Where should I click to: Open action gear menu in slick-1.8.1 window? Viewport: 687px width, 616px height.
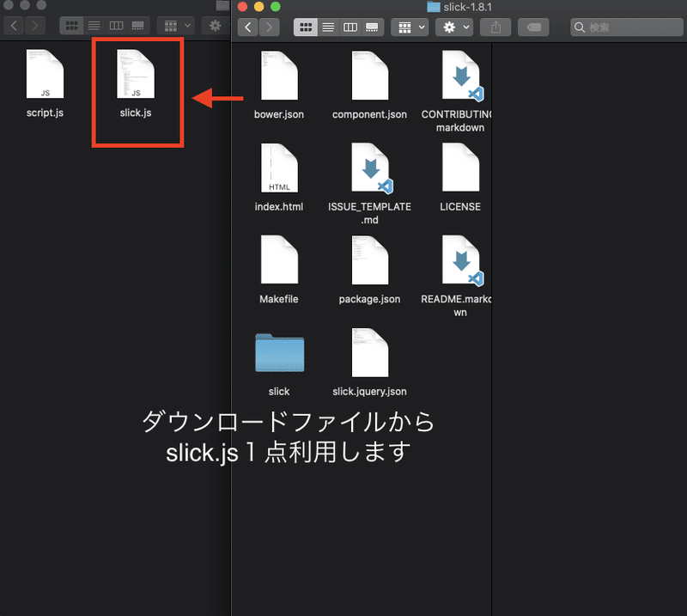point(454,27)
